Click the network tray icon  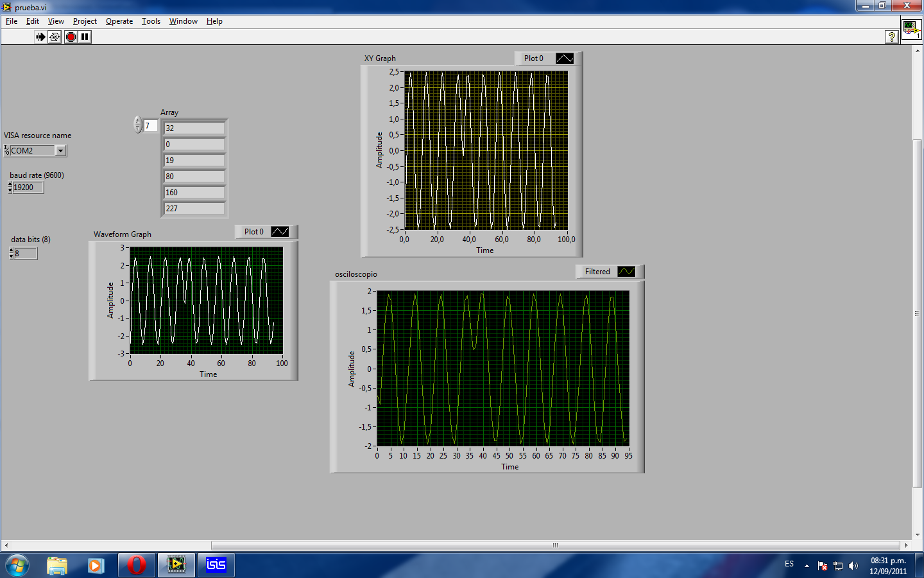coord(838,566)
